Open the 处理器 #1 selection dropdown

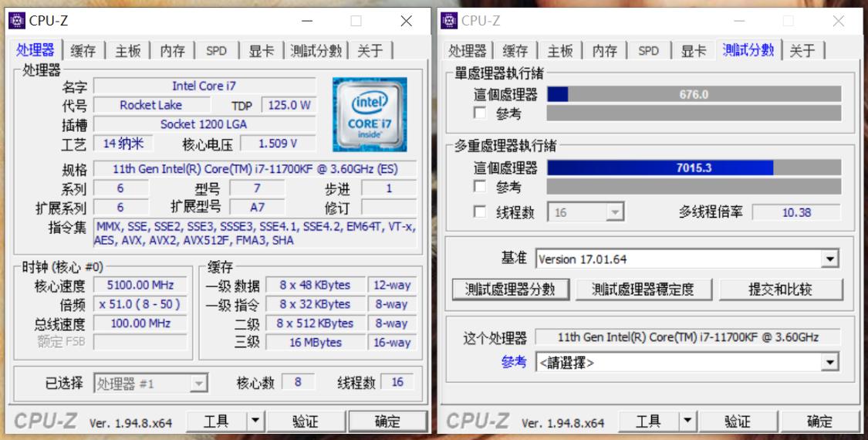coord(151,383)
